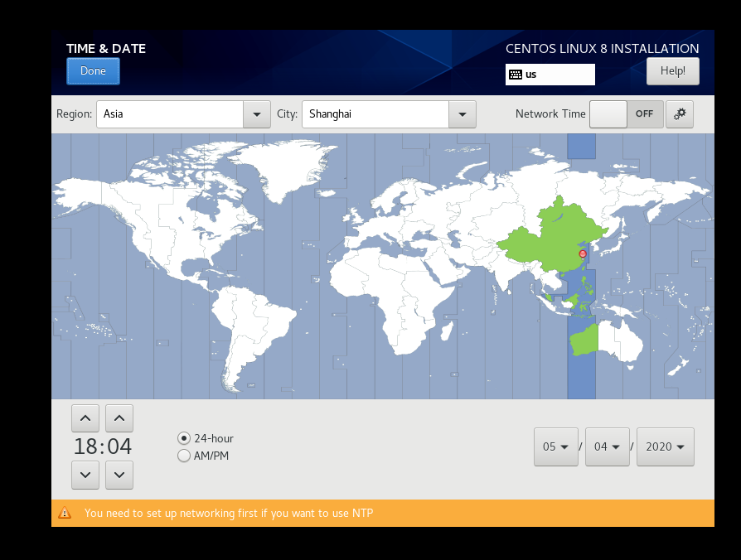Click the NTP networking warning message
Image resolution: width=741 pixels, height=560 pixels.
[229, 514]
